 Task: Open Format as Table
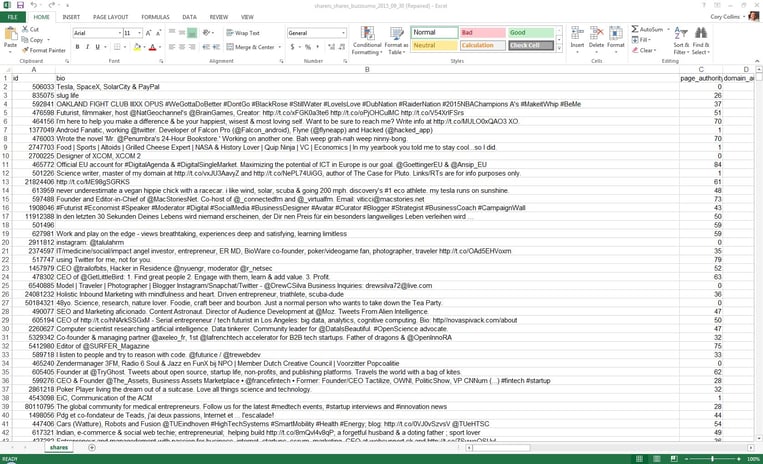[396, 41]
